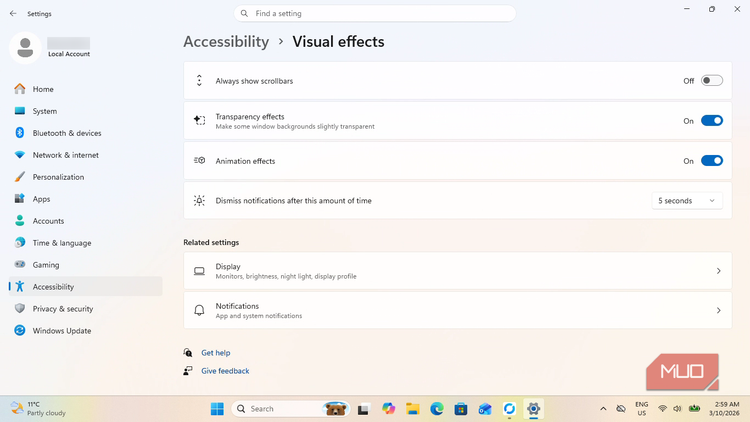The image size is (750, 422).
Task: Turn on Always show scrollbars toggle
Action: point(712,80)
